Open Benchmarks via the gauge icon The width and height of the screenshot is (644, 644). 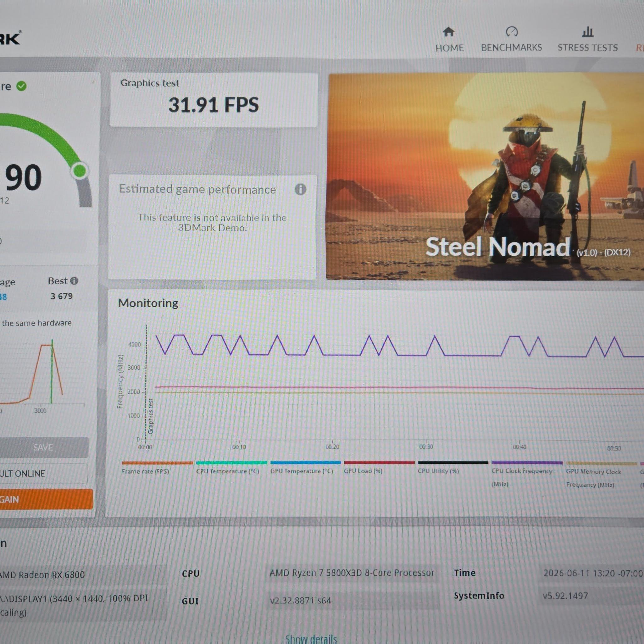point(512,32)
